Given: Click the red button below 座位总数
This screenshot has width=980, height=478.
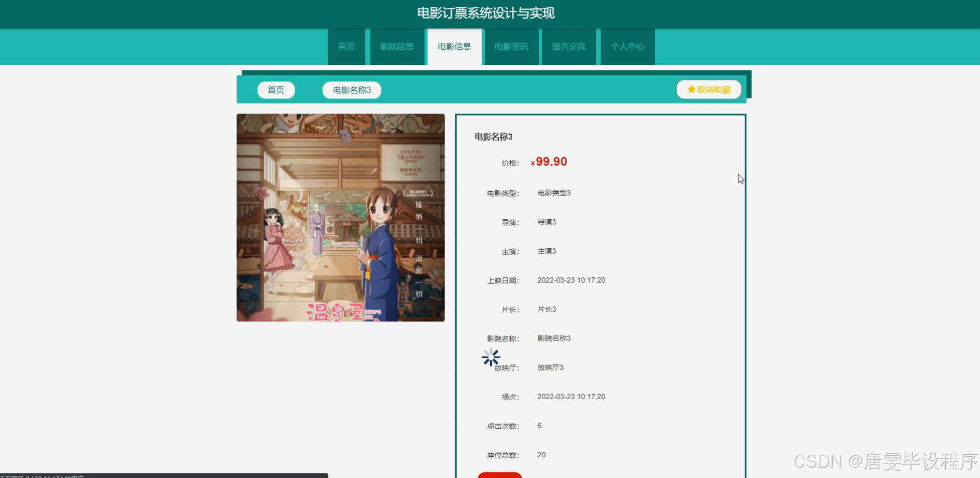Looking at the screenshot, I should 500,475.
